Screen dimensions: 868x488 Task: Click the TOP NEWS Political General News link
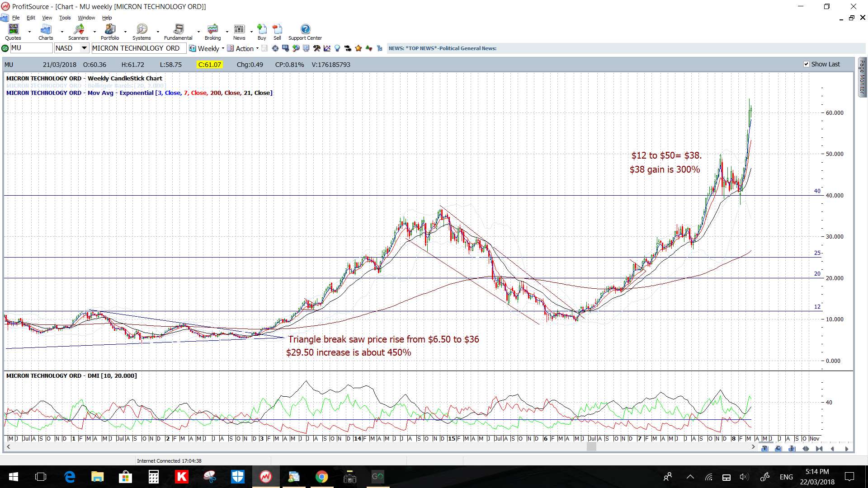(x=442, y=48)
